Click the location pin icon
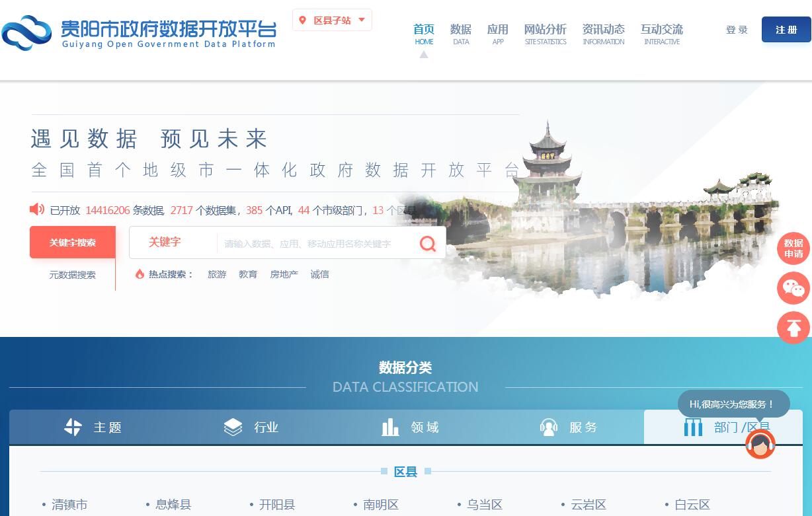Viewport: 812px width, 516px height. pos(303,20)
